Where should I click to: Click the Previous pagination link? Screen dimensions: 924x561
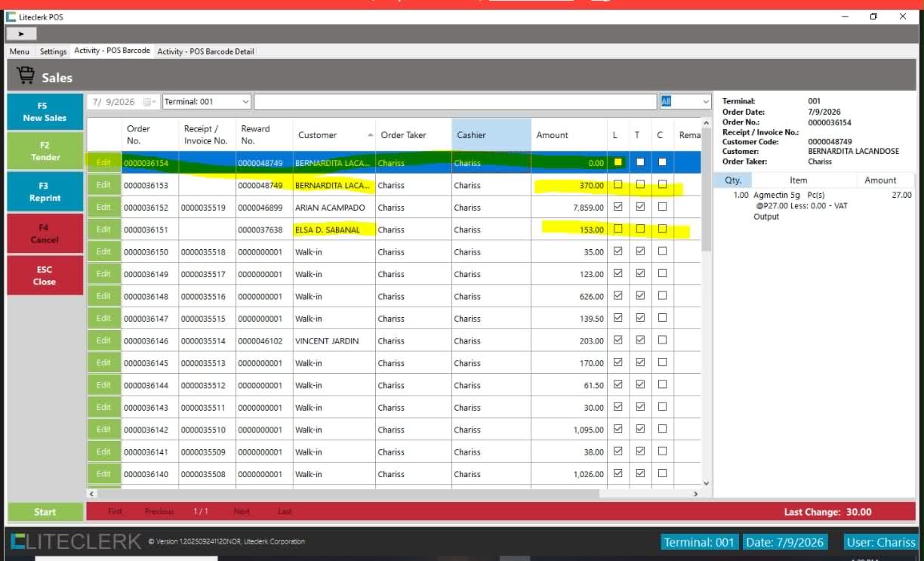tap(159, 511)
